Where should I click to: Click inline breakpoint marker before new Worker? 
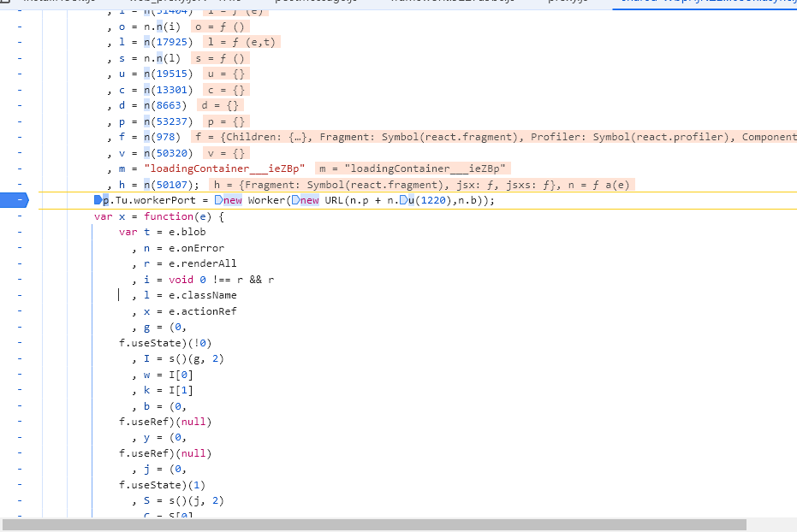219,201
